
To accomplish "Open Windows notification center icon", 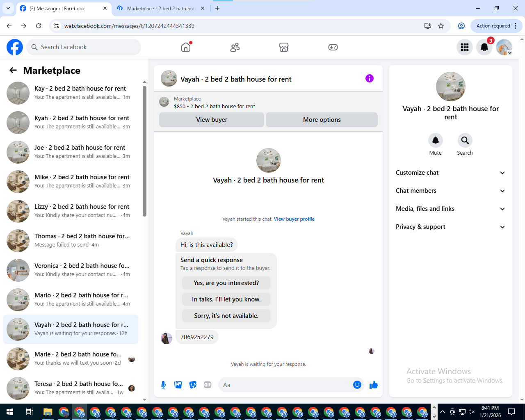I will point(511,412).
